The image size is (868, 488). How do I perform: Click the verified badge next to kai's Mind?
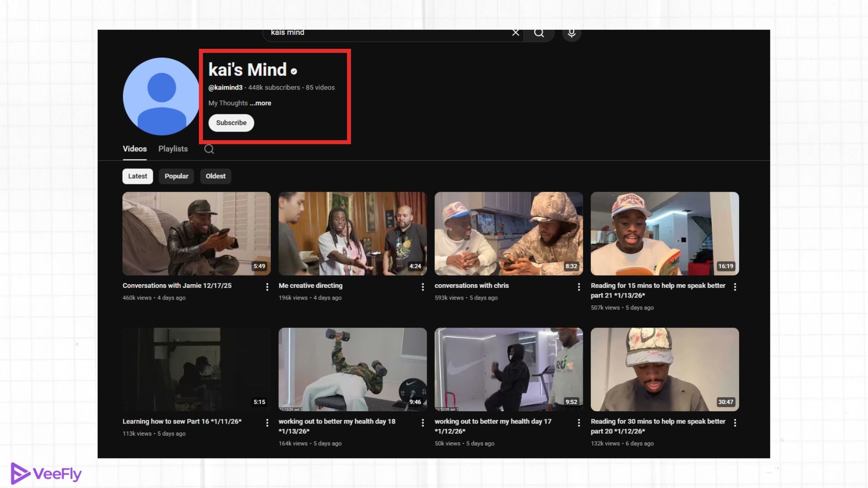pos(293,70)
